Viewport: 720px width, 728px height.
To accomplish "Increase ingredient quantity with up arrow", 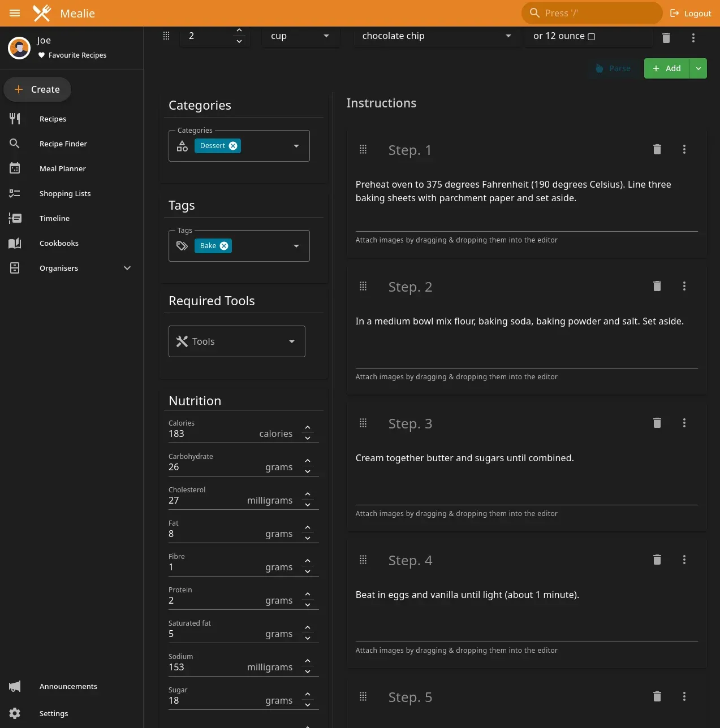I will pos(239,31).
